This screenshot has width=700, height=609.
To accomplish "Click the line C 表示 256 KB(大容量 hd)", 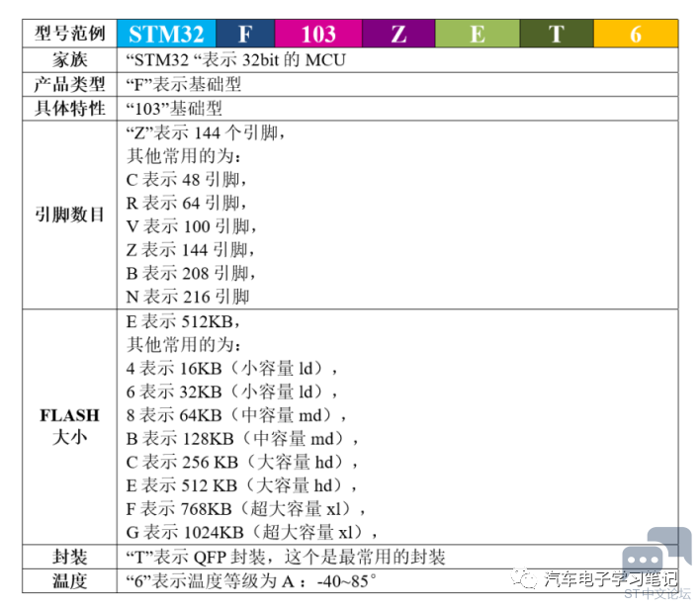I will [241, 462].
